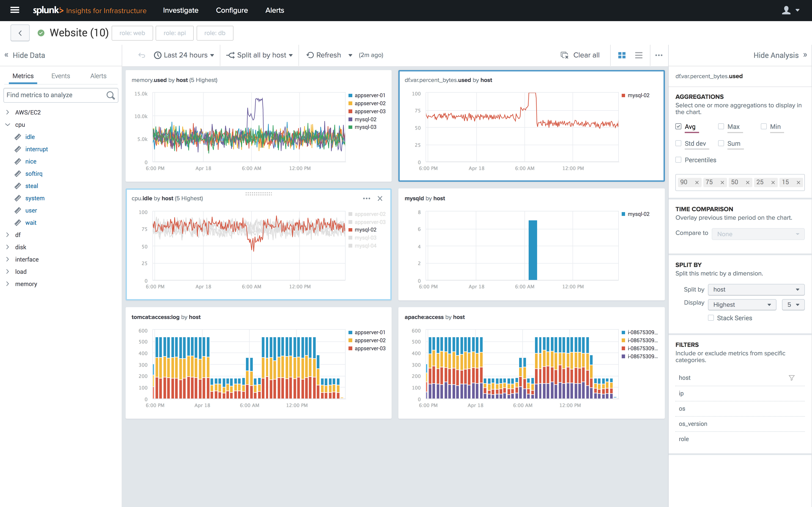This screenshot has height=507, width=812.
Task: Switch to the Events tab
Action: pos(60,76)
